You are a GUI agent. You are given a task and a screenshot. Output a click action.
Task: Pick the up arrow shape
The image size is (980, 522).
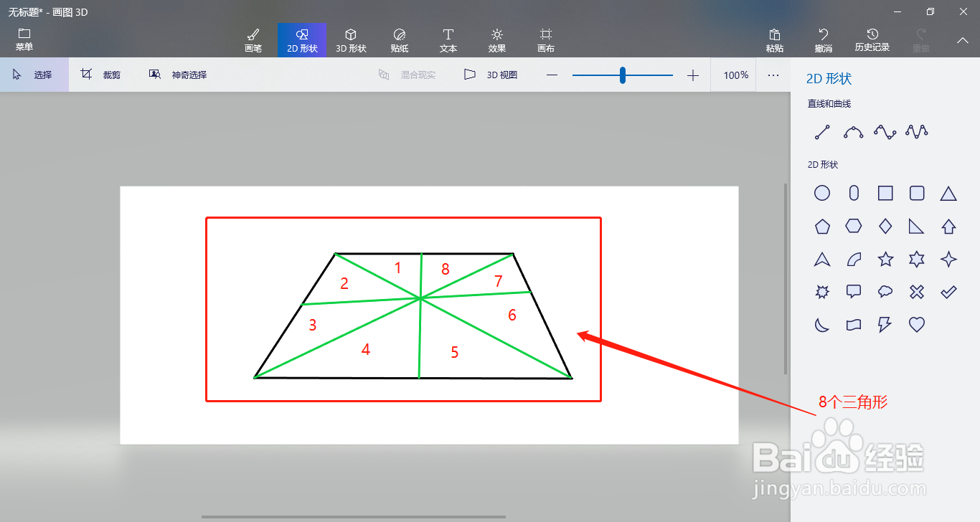pyautogui.click(x=948, y=226)
